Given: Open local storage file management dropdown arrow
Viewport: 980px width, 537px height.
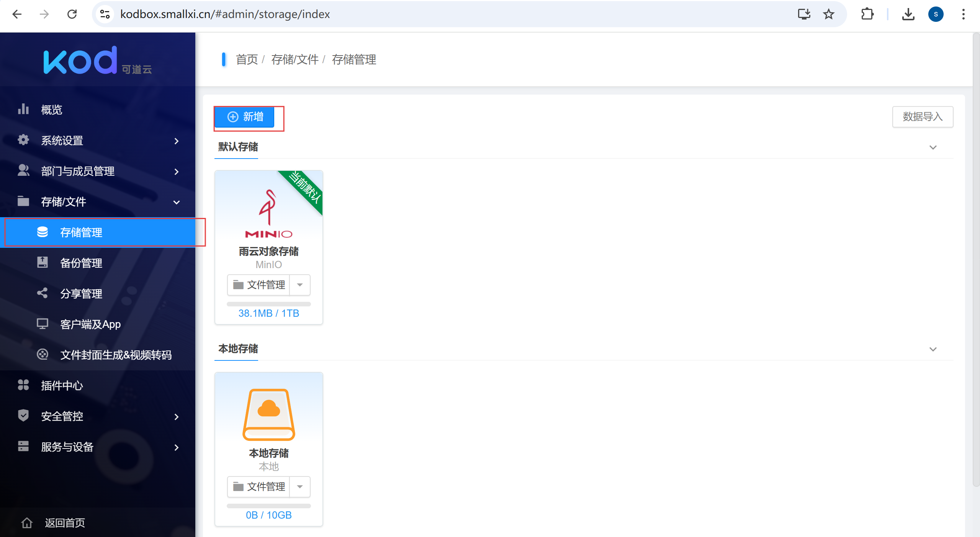Looking at the screenshot, I should [x=300, y=486].
